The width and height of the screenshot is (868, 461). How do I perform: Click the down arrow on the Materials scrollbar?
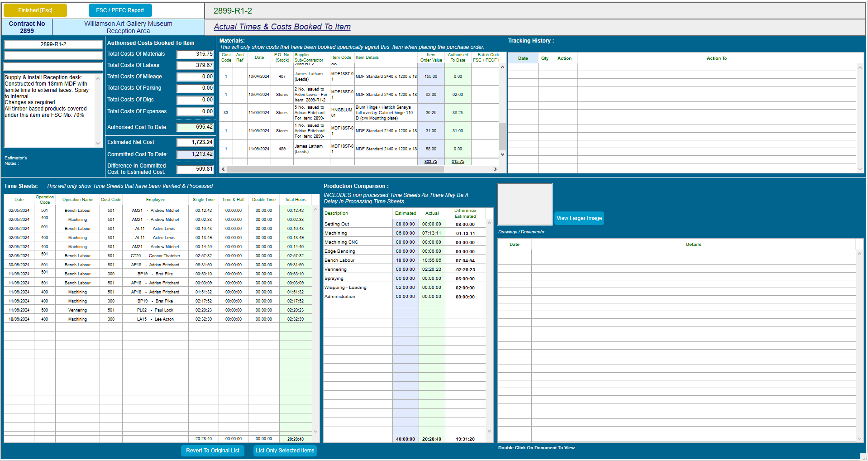point(502,154)
